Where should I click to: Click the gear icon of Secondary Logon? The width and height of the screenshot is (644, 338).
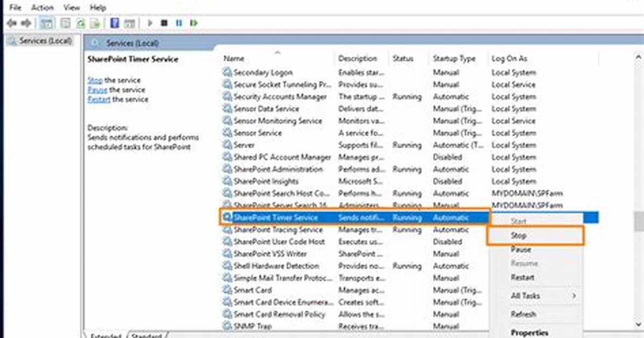227,72
